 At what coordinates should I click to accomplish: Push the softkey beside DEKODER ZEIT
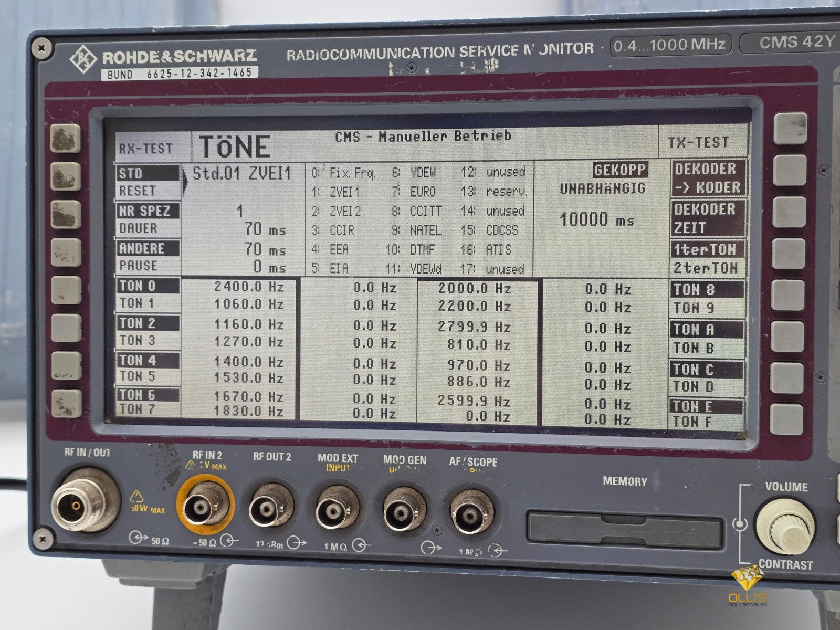click(790, 212)
